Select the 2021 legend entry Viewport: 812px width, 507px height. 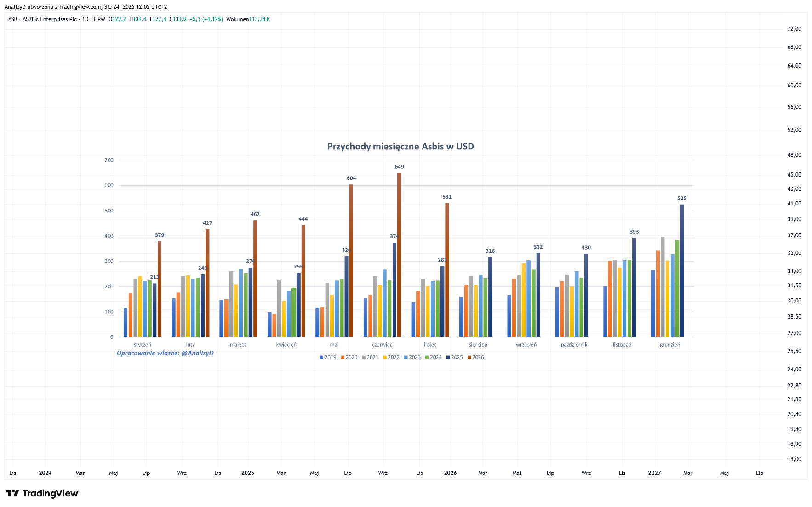[370, 357]
